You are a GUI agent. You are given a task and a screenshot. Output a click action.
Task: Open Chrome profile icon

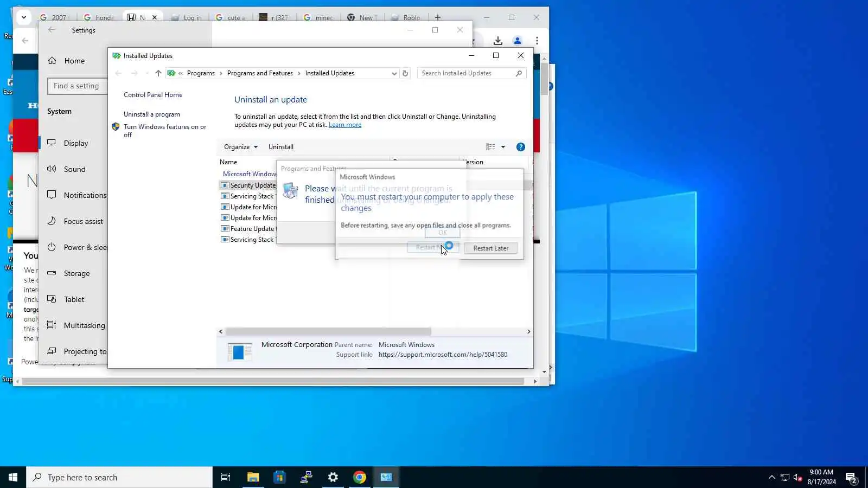click(x=518, y=41)
